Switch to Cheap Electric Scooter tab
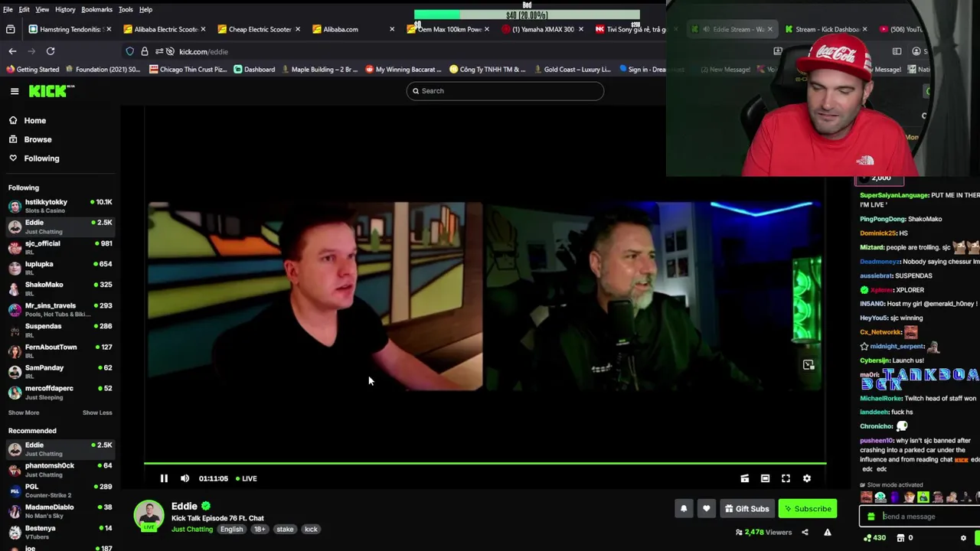The width and height of the screenshot is (980, 551). [259, 29]
